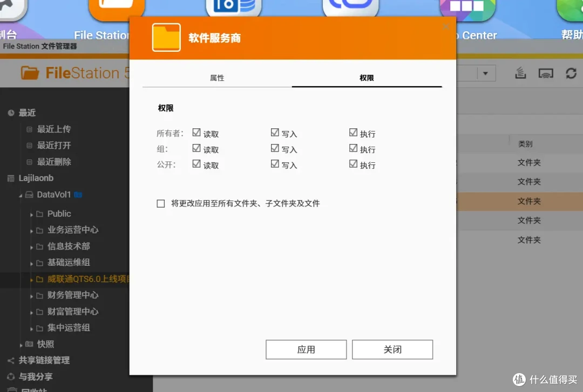583x392 pixels.
Task: Select 财富管理中心 folder in tree
Action: pos(73,311)
